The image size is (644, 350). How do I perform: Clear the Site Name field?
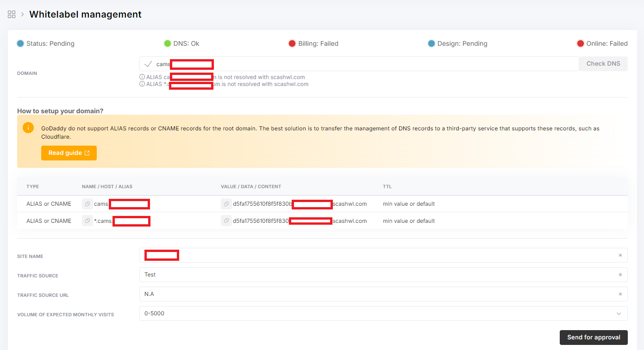tap(620, 255)
